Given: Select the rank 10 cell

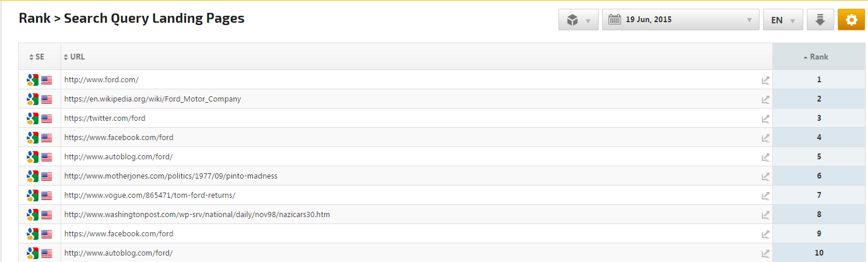Looking at the screenshot, I should coord(818,253).
